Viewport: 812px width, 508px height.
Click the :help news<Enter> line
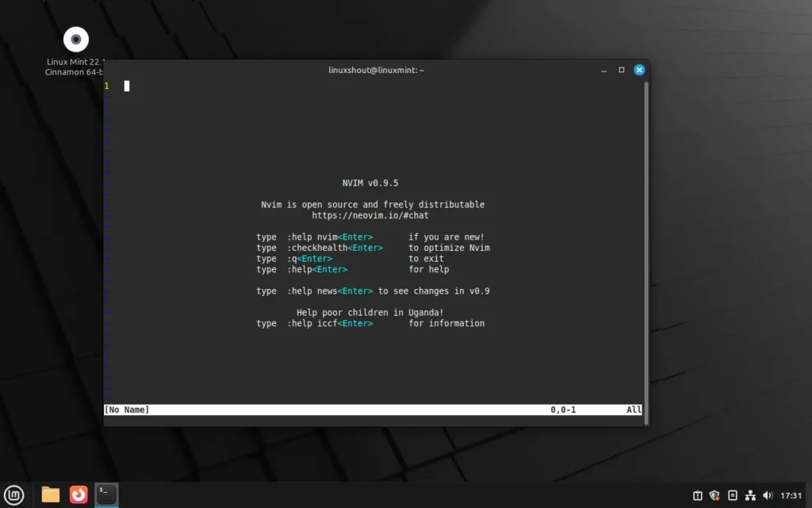373,291
